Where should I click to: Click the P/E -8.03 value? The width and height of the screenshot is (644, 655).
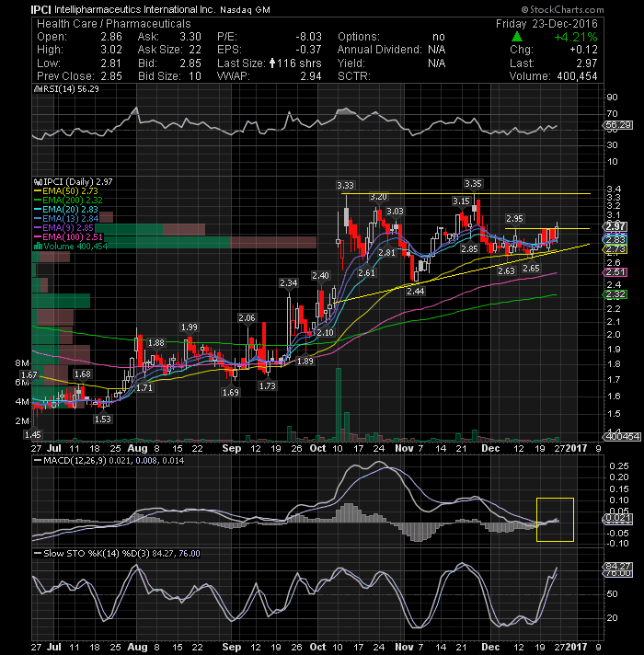coord(308,37)
